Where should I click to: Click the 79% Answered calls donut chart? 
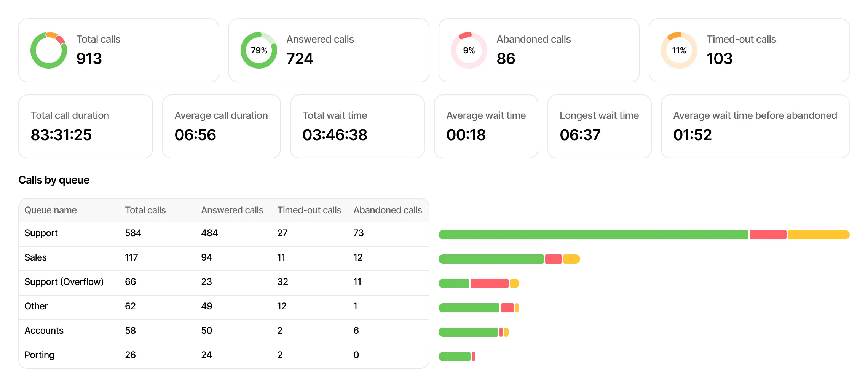[x=259, y=50]
